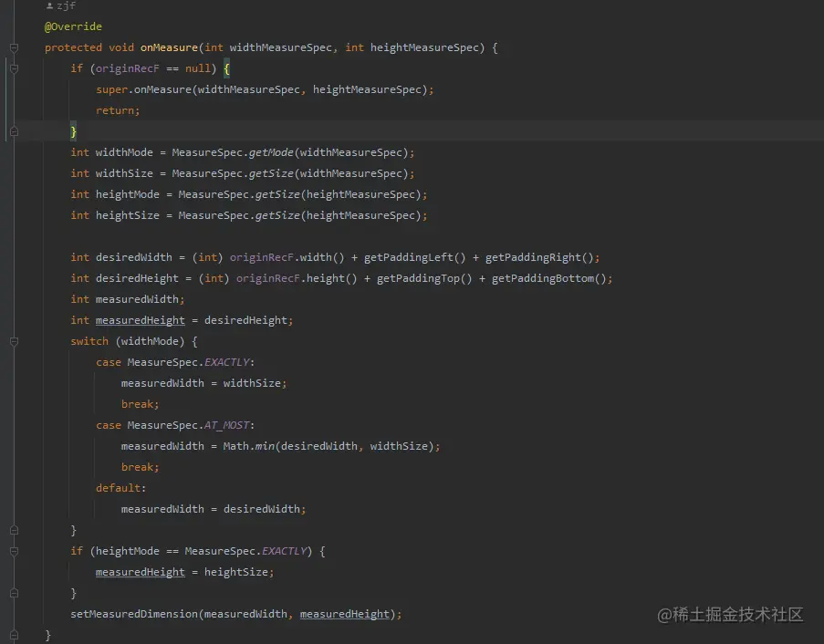This screenshot has width=824, height=644.
Task: Click underlined measuredHeight assigned from heightSize
Action: 140,572
